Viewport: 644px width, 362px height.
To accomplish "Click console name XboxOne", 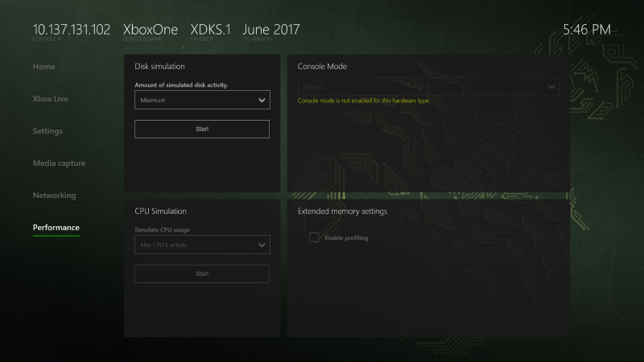I will click(151, 30).
